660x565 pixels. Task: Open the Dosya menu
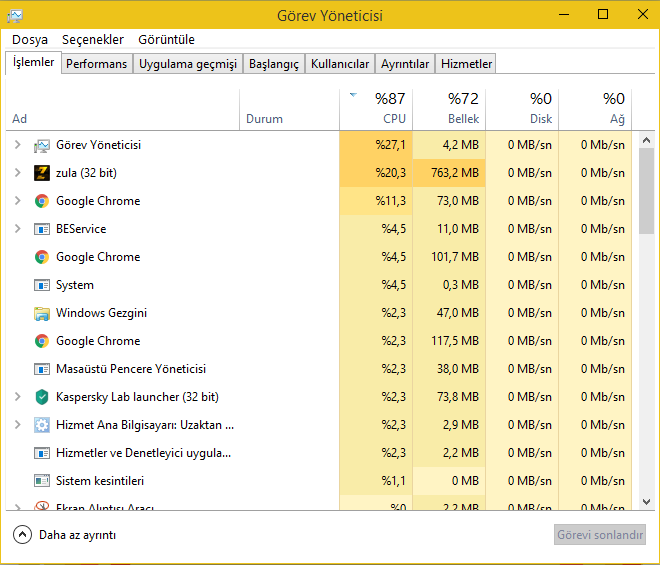(30, 40)
